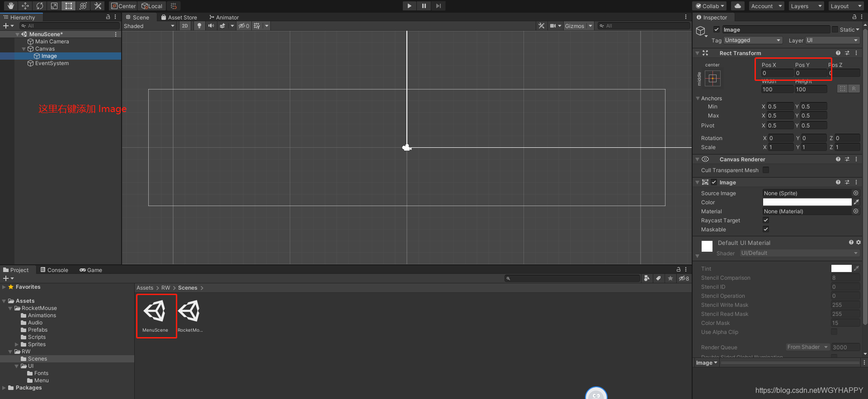Viewport: 868px width, 399px height.
Task: Select the combined Transform tool
Action: [83, 6]
